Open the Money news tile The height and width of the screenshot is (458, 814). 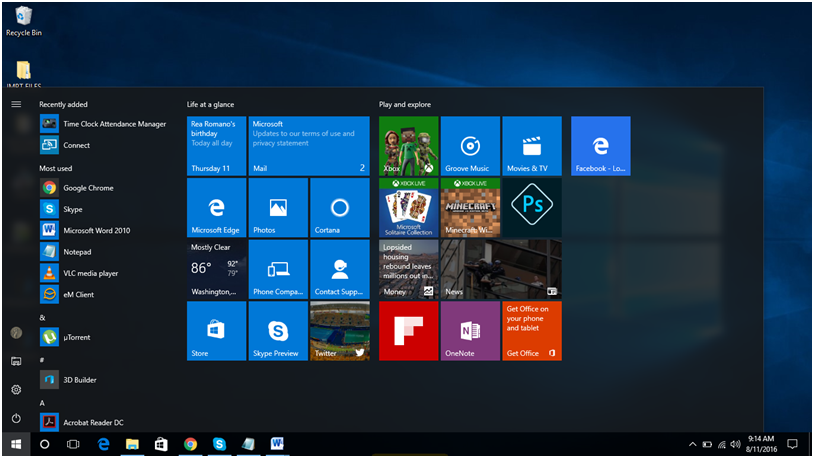pyautogui.click(x=409, y=269)
